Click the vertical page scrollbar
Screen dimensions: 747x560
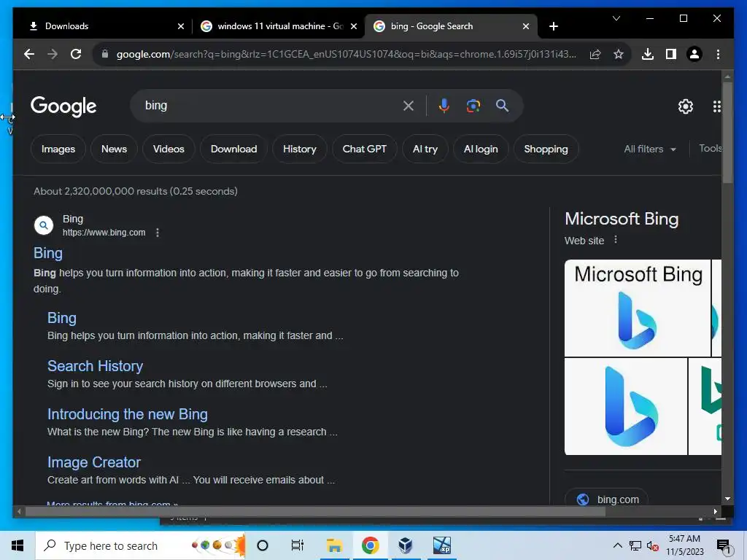tap(727, 133)
